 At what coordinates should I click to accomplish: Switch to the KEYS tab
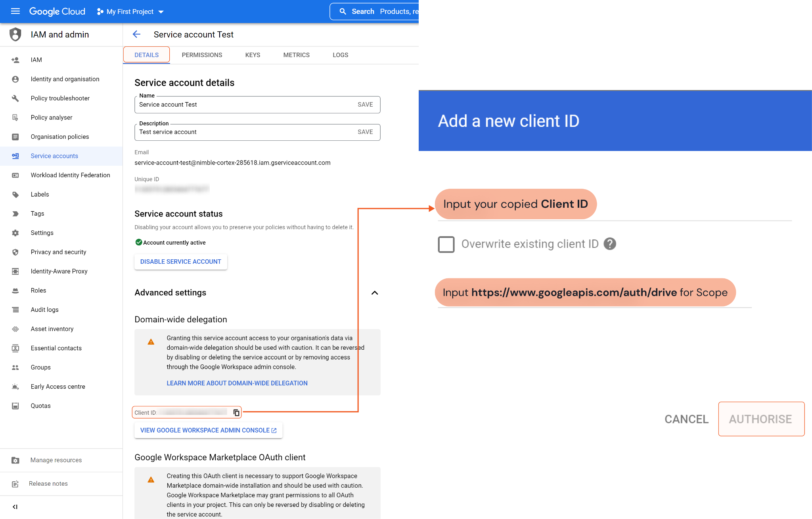pyautogui.click(x=253, y=55)
